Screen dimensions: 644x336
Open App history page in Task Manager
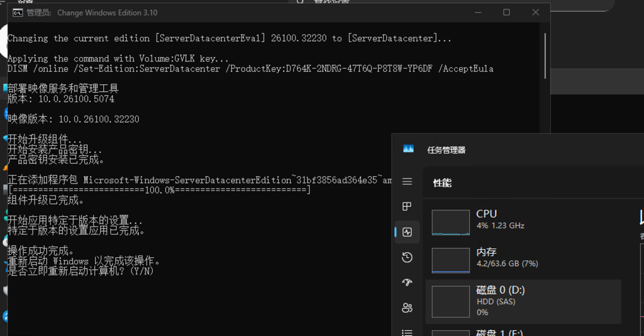(407, 257)
